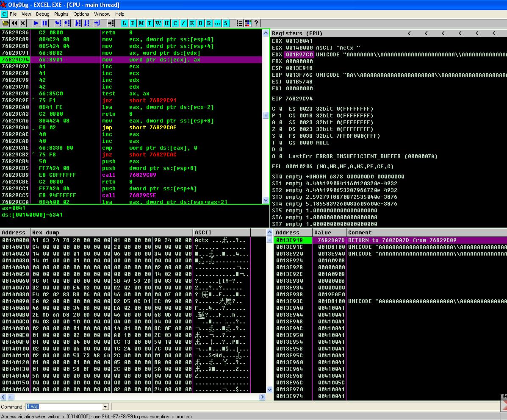Screen dimensions: 507x420
Task: Click the Help question mark icon
Action: click(x=256, y=23)
